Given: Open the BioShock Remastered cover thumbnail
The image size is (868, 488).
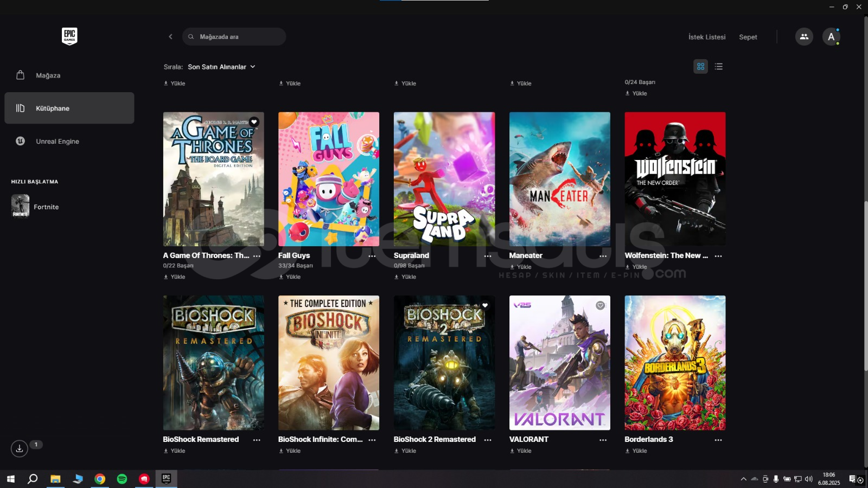Looking at the screenshot, I should [x=214, y=363].
